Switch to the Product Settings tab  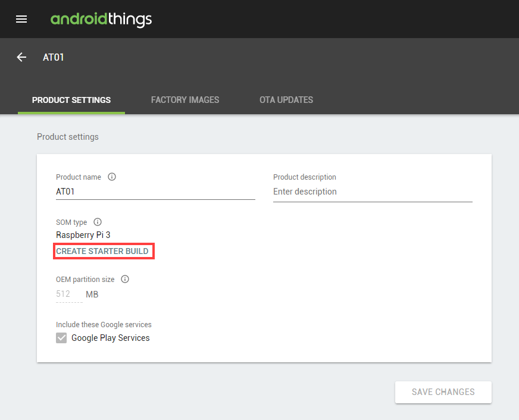coord(71,100)
